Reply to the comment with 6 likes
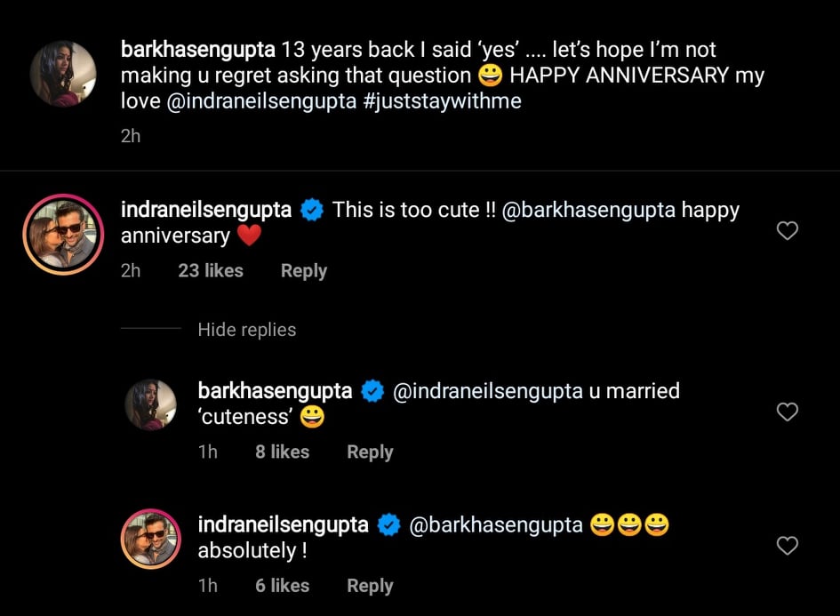This screenshot has width=840, height=616. pyautogui.click(x=370, y=586)
